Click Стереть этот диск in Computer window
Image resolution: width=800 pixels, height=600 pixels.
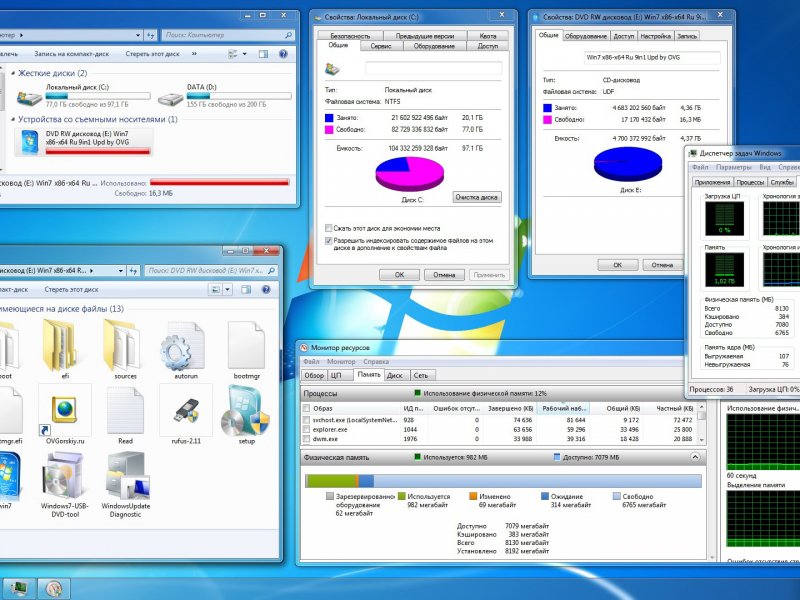(x=152, y=54)
